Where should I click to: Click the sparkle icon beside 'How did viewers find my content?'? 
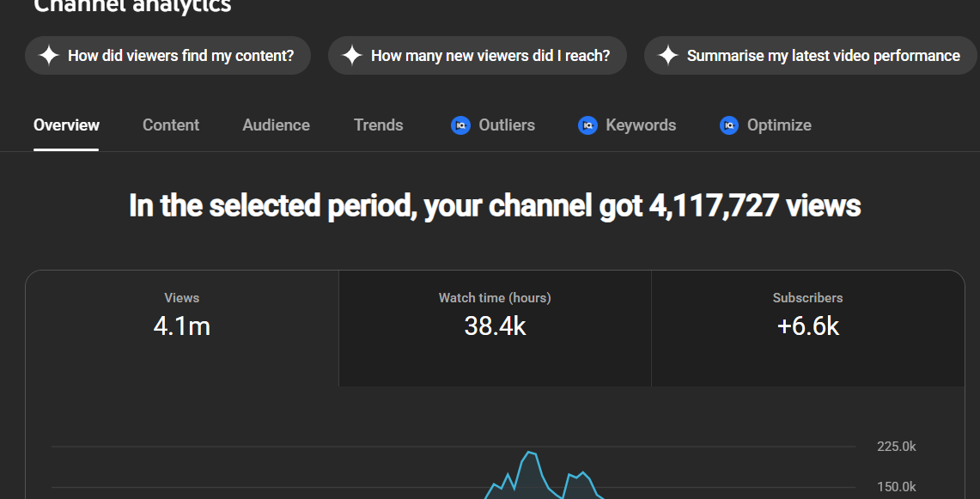(49, 56)
